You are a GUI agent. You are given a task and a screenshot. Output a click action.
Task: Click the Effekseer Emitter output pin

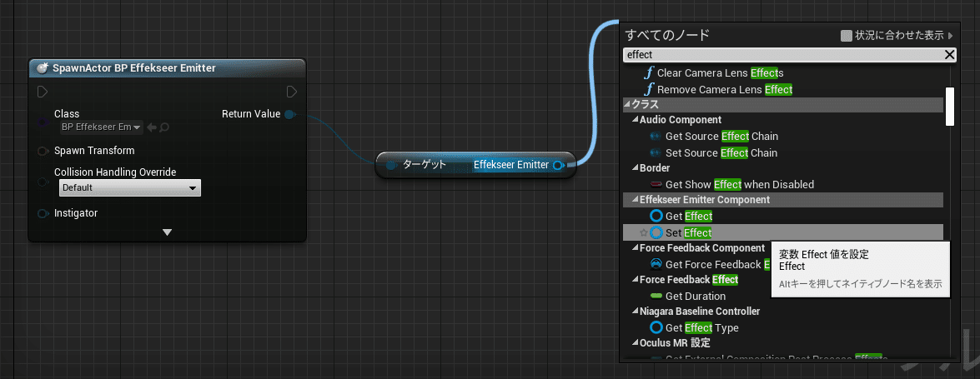pyautogui.click(x=558, y=165)
